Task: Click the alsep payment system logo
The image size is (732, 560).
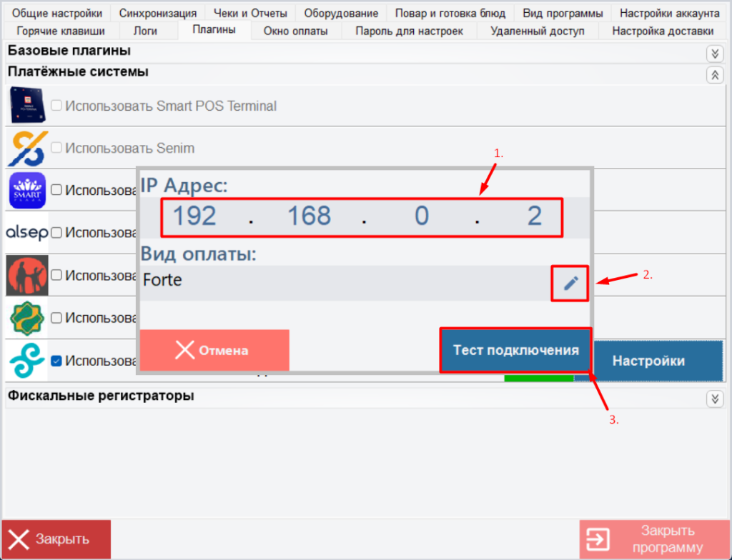Action: [26, 233]
